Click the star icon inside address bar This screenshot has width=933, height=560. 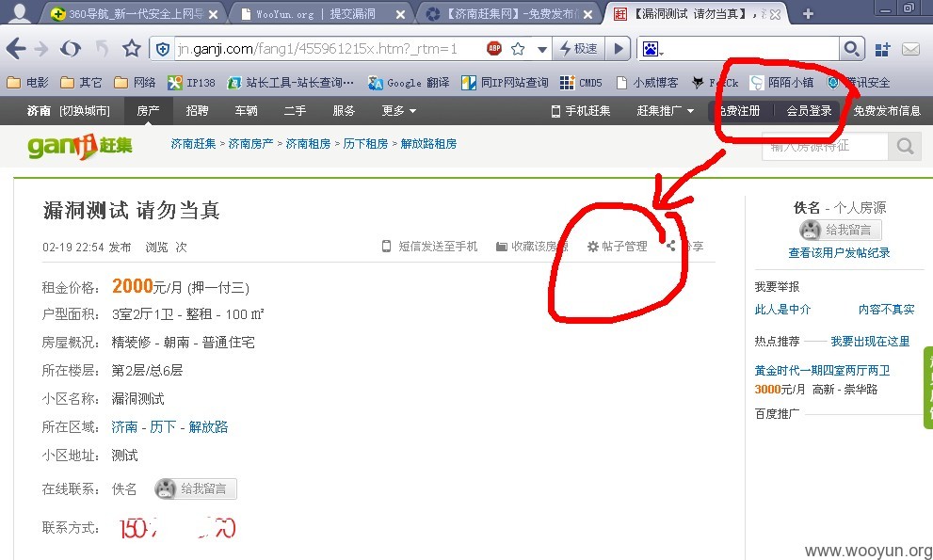pos(518,49)
